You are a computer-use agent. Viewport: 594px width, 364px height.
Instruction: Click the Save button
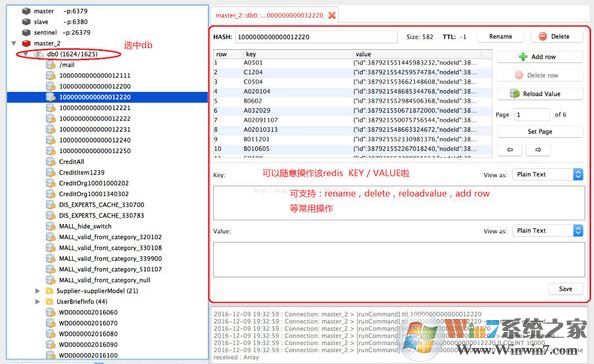pos(566,289)
